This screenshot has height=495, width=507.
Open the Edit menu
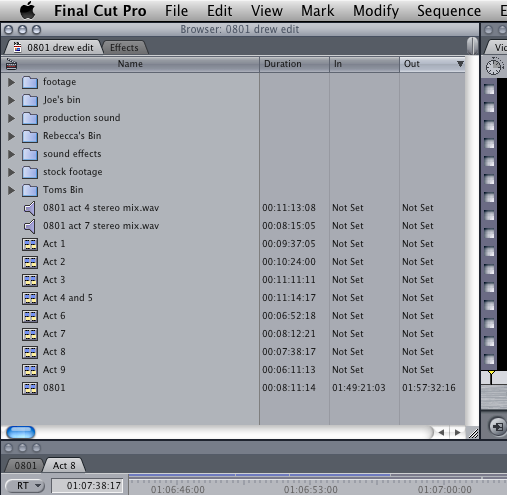pos(219,11)
